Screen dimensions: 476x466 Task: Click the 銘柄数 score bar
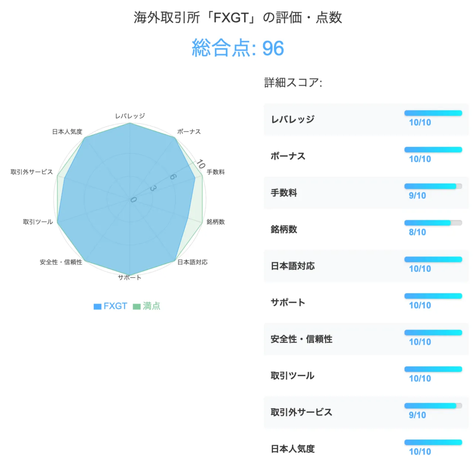click(433, 223)
